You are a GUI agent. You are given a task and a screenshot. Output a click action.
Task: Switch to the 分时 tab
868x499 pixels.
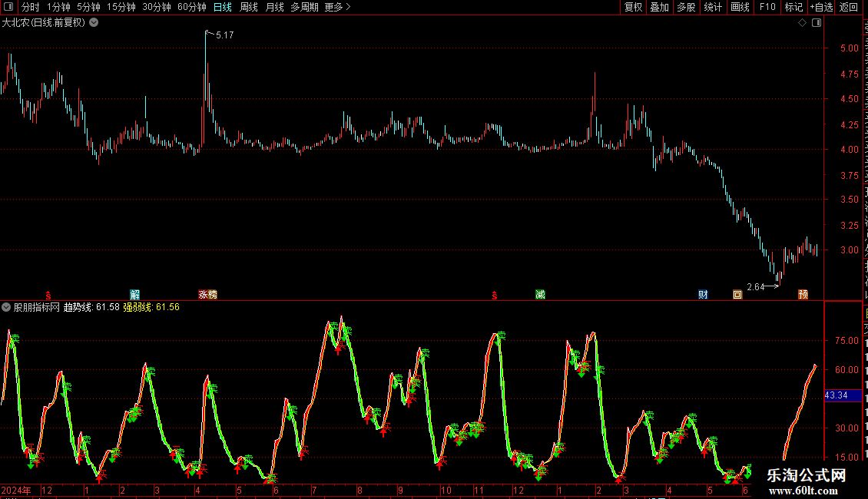(x=31, y=7)
